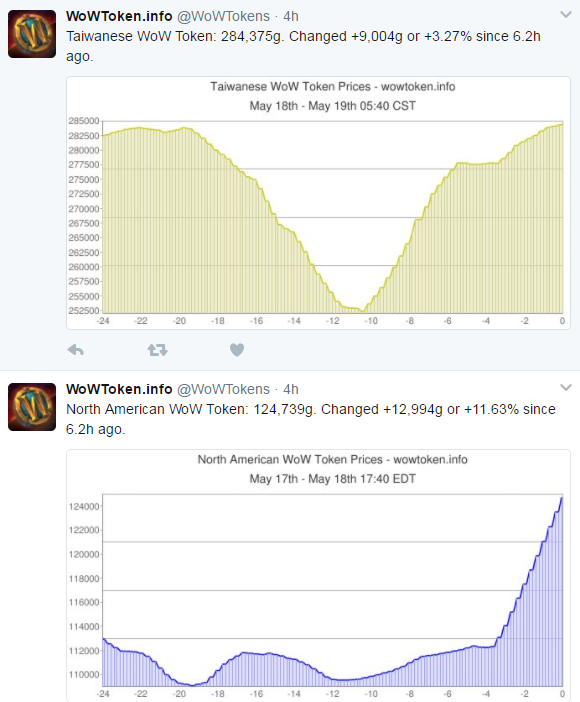Click @WoWTokens handle on the first tweet
Image resolution: width=580 pixels, height=702 pixels.
(x=223, y=16)
